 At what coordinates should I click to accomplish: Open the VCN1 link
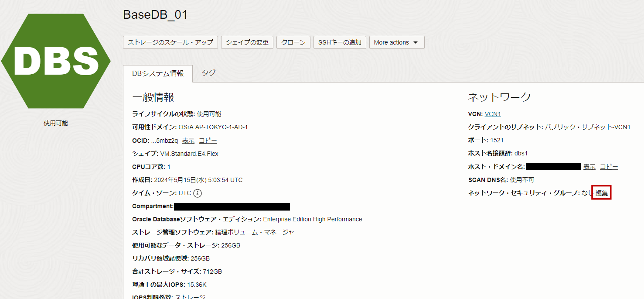(x=493, y=114)
